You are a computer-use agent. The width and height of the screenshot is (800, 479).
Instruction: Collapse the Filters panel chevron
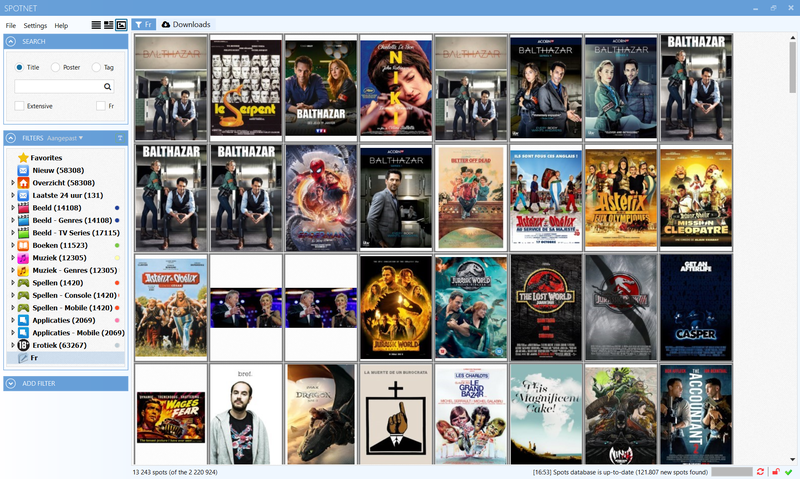[11, 138]
